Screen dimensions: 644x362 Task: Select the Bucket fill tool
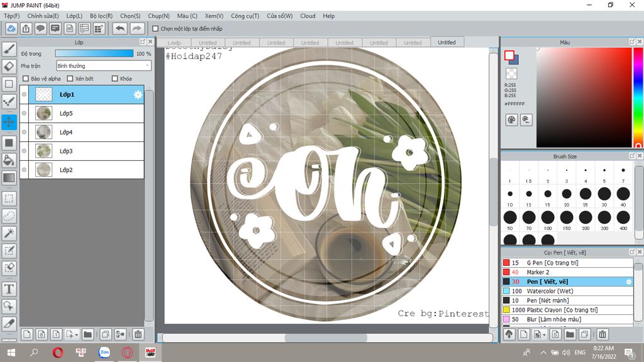pos(9,160)
